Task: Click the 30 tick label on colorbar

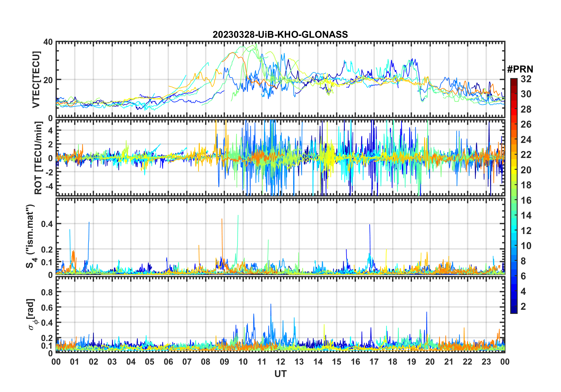Action: tap(526, 94)
